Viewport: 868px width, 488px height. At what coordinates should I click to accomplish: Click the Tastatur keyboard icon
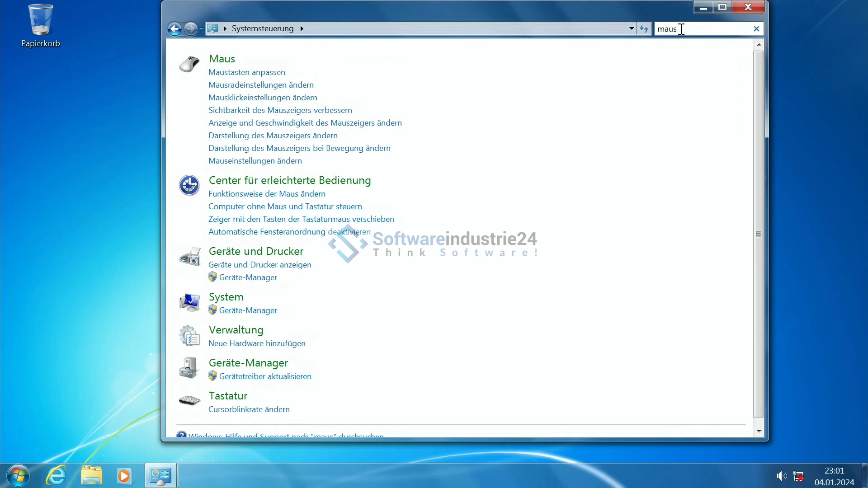click(x=190, y=400)
